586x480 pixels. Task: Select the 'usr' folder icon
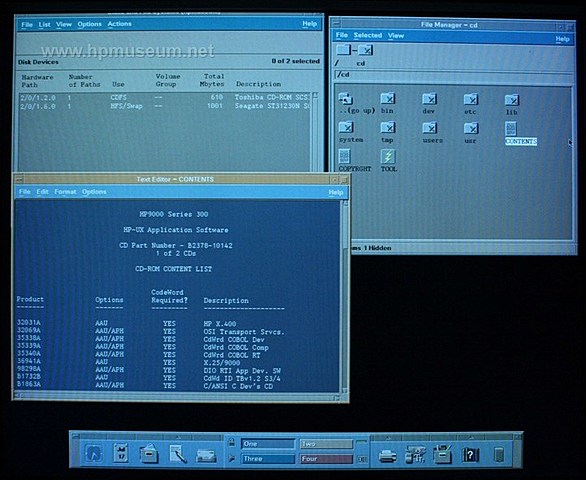click(x=471, y=129)
